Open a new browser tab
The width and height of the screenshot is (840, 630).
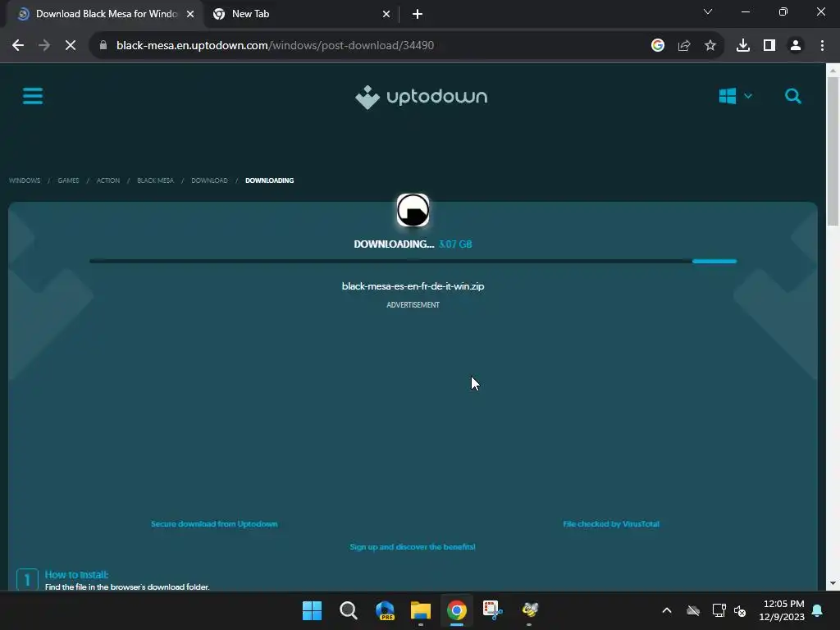(418, 14)
